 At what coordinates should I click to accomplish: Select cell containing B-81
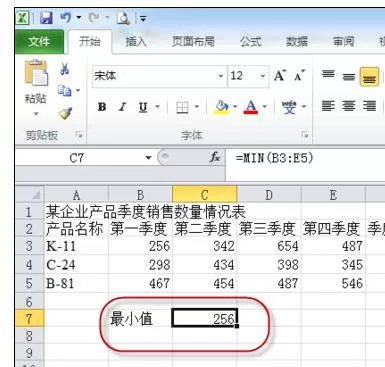76,284
